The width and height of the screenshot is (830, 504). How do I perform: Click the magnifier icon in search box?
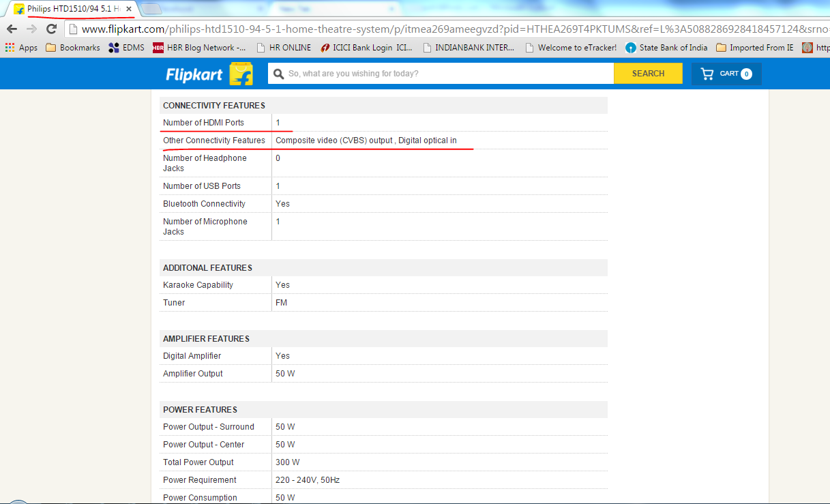[278, 74]
